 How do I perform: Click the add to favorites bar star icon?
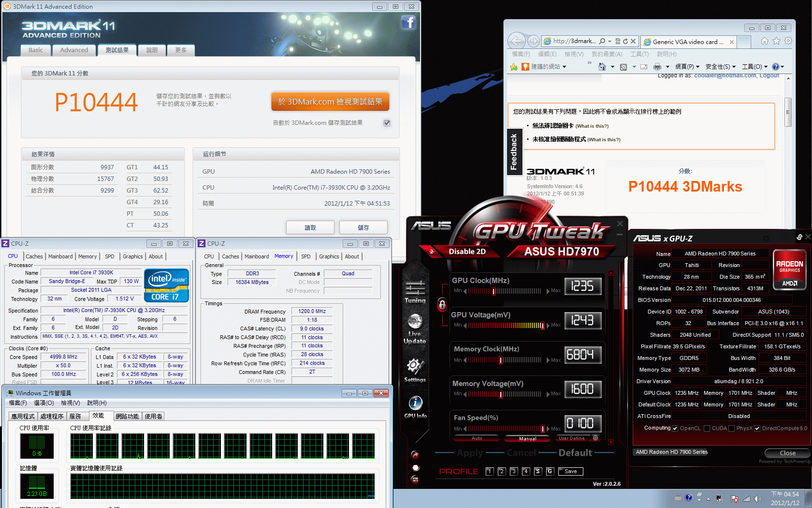[x=513, y=67]
